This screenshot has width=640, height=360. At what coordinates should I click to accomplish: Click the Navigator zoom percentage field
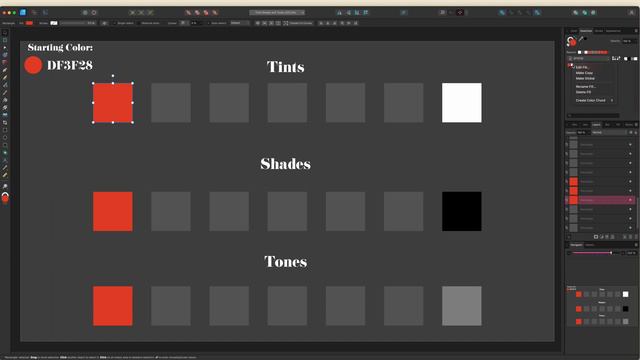pos(631,253)
